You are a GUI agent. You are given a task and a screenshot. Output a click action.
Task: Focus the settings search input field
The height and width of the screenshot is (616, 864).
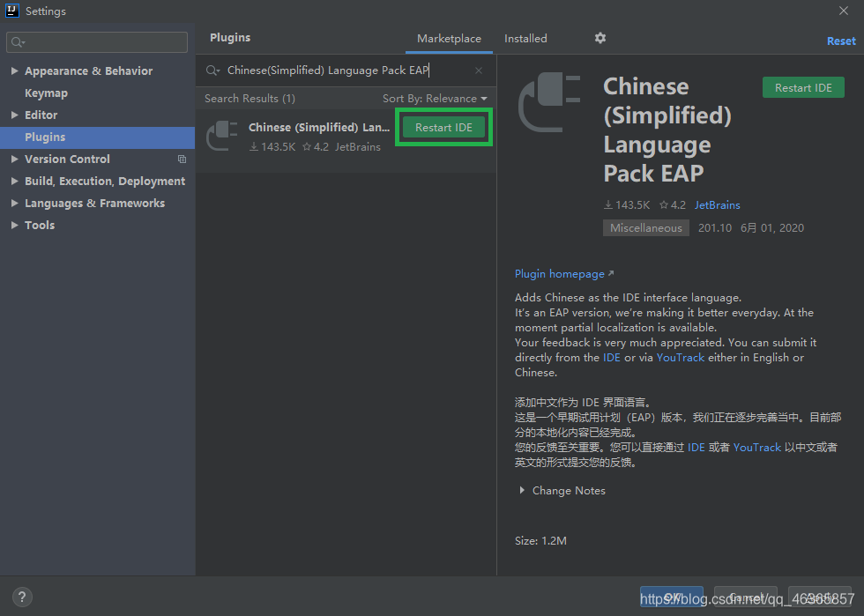point(97,42)
